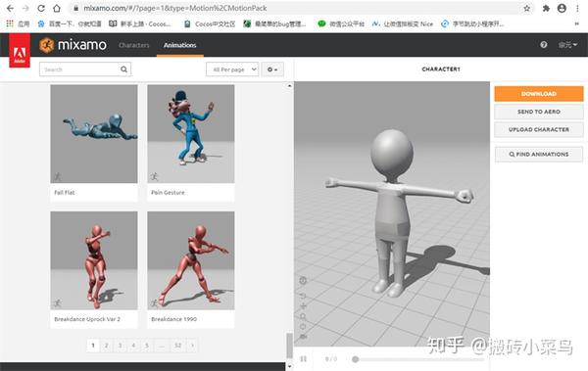Expand the gear settings dropdown
This screenshot has height=371, width=588.
272,70
